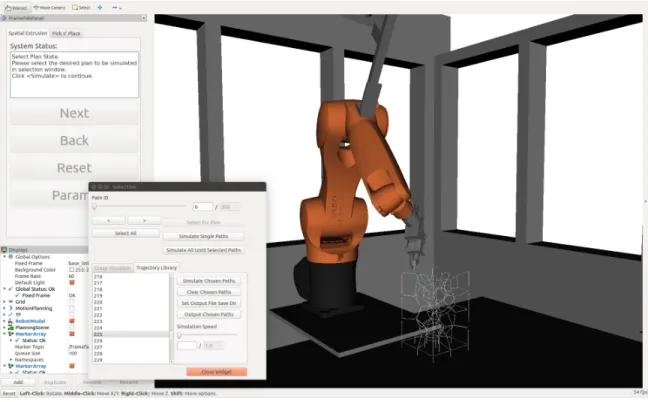Click Set Output File Save Dir
This screenshot has height=402, width=648.
[209, 303]
